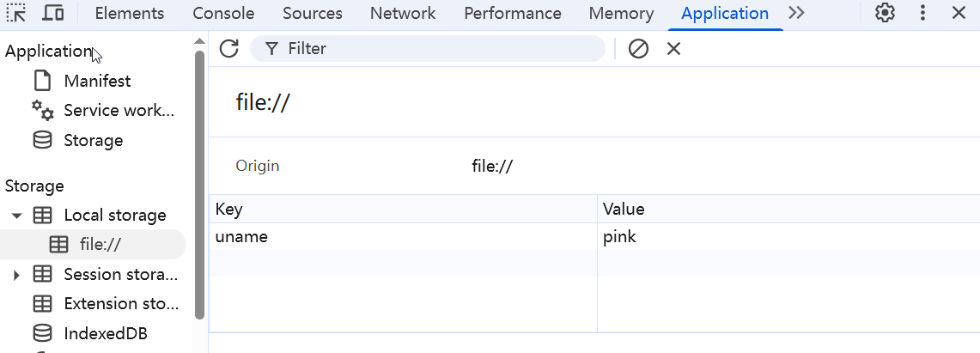
Task: Sort by the Key column header
Action: coord(403,210)
